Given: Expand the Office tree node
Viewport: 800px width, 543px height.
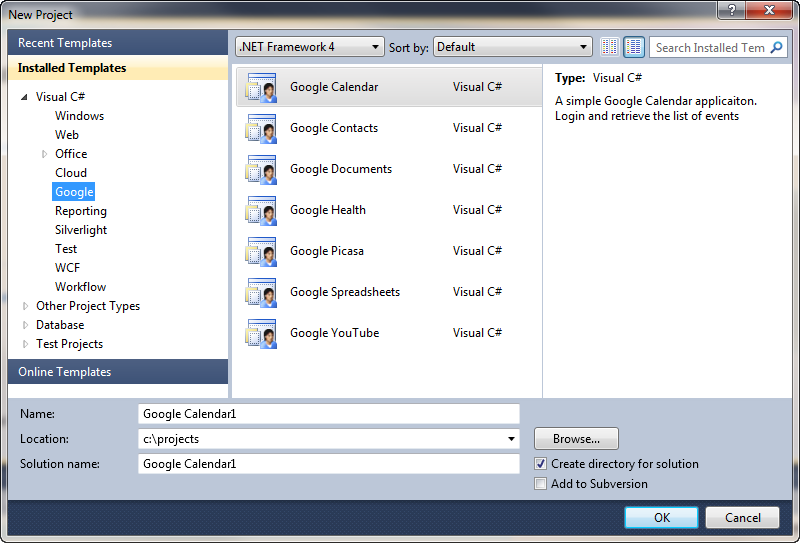Looking at the screenshot, I should [x=44, y=154].
